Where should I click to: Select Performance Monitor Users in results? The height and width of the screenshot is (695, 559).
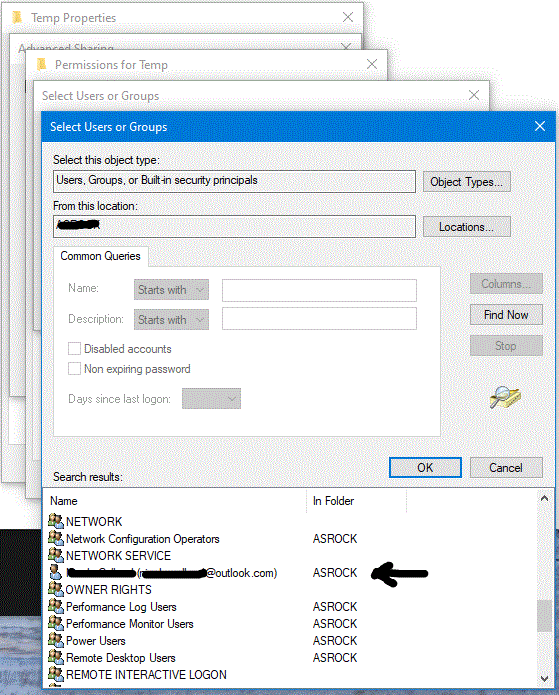click(x=130, y=624)
